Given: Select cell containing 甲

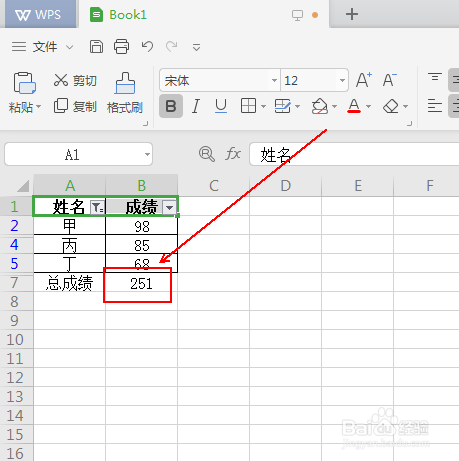Looking at the screenshot, I should tap(70, 226).
